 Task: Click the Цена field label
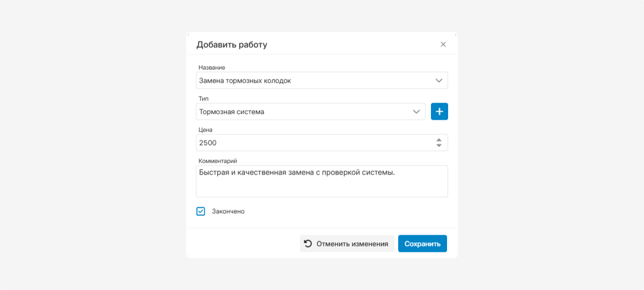[x=206, y=130]
